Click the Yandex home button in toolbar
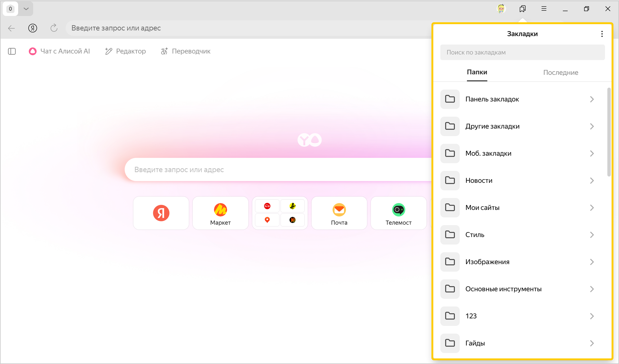This screenshot has height=364, width=619. [x=32, y=28]
